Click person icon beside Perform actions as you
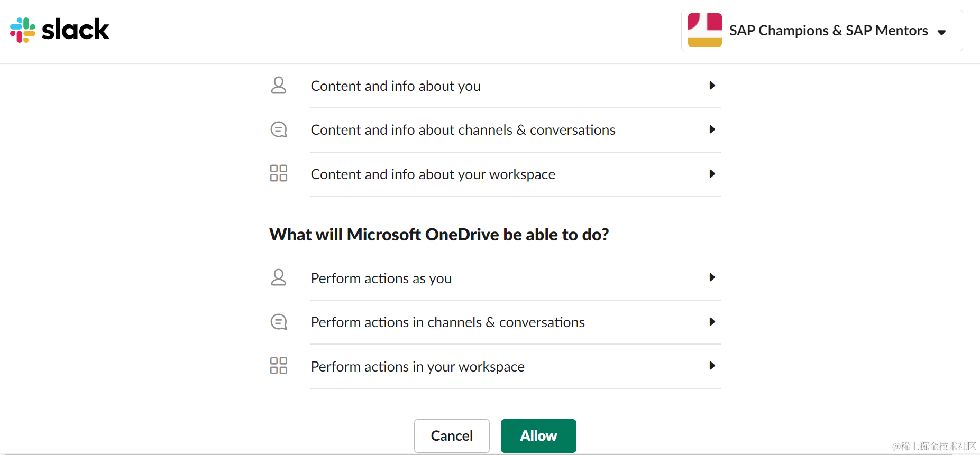 pyautogui.click(x=279, y=278)
